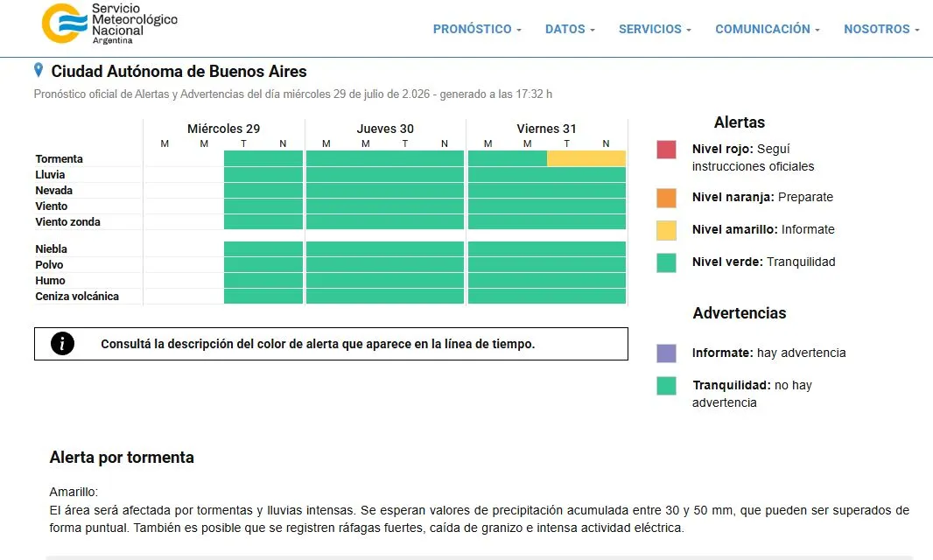The width and height of the screenshot is (933, 560).
Task: Expand the COMUNICACIÓN menu
Action: 767,29
